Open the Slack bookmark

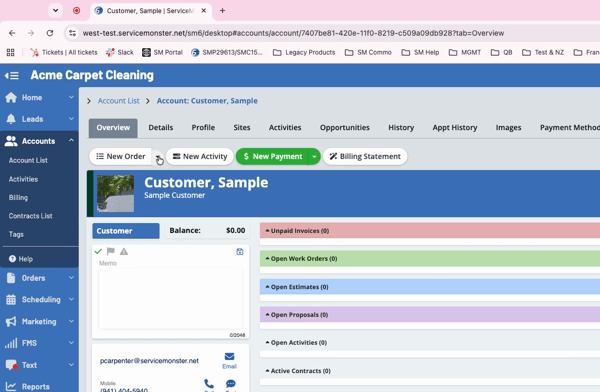[x=120, y=52]
